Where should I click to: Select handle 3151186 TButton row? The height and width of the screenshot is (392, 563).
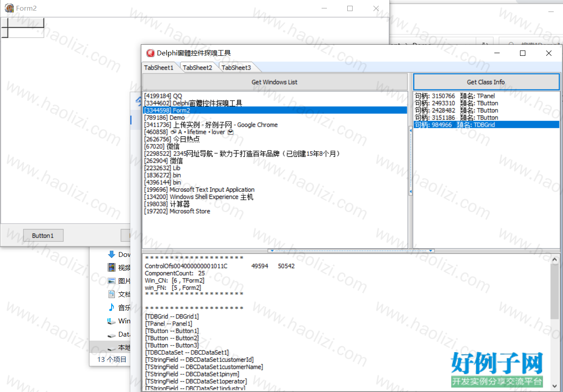[x=486, y=117]
